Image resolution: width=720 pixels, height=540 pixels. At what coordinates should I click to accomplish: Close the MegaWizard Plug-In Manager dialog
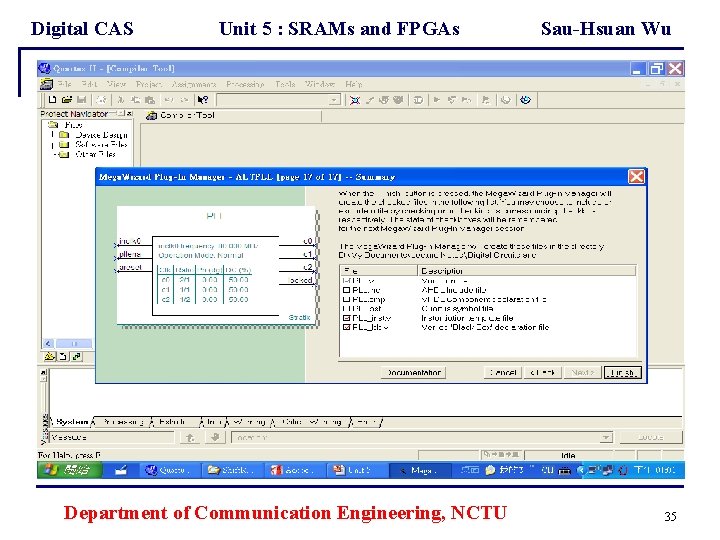pyautogui.click(x=636, y=177)
